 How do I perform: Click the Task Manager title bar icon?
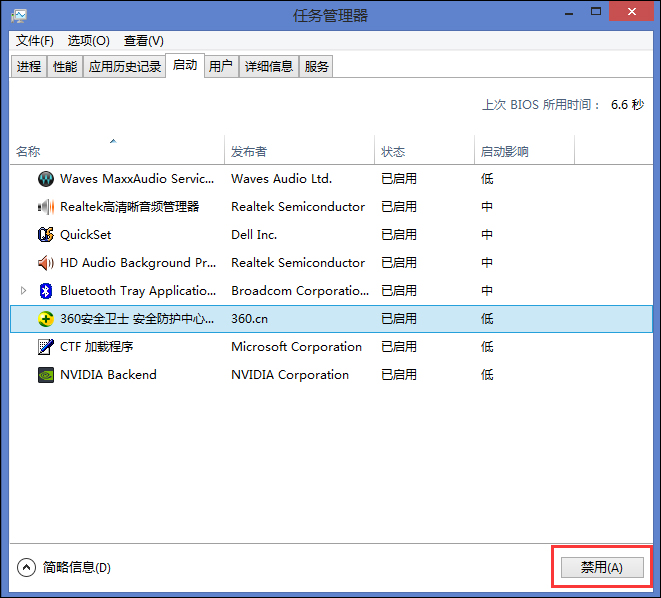pos(19,16)
